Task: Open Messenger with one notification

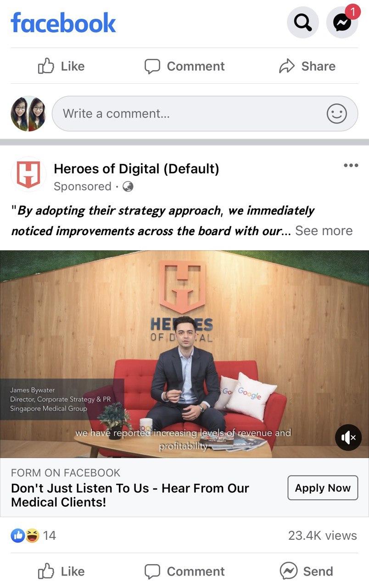Action: click(x=342, y=23)
